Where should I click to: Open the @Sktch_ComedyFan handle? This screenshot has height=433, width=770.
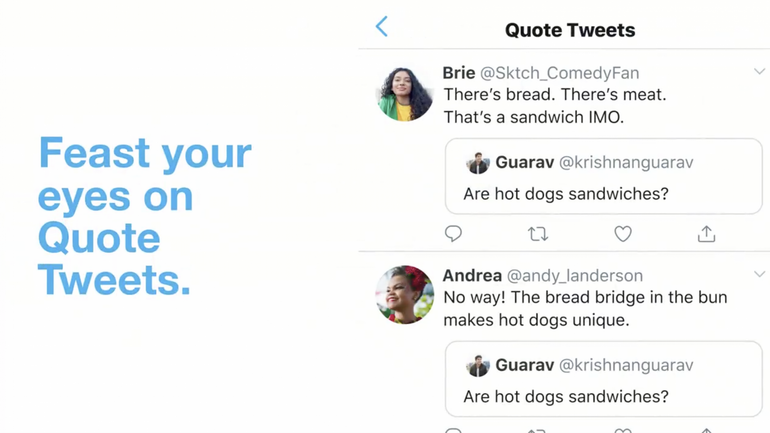(559, 73)
